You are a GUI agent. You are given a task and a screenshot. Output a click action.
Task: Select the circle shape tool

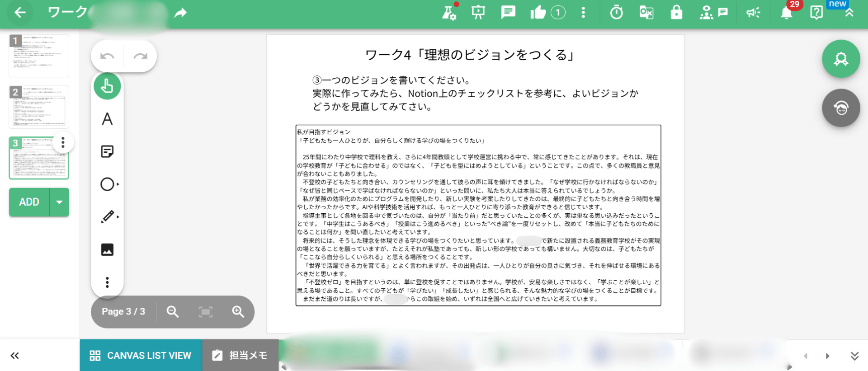tap(108, 184)
